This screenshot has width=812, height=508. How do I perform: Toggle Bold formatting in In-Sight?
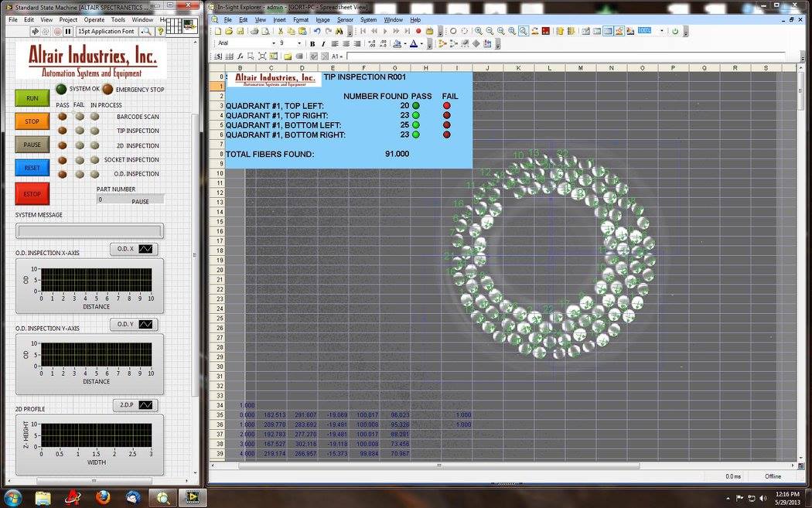(x=312, y=43)
